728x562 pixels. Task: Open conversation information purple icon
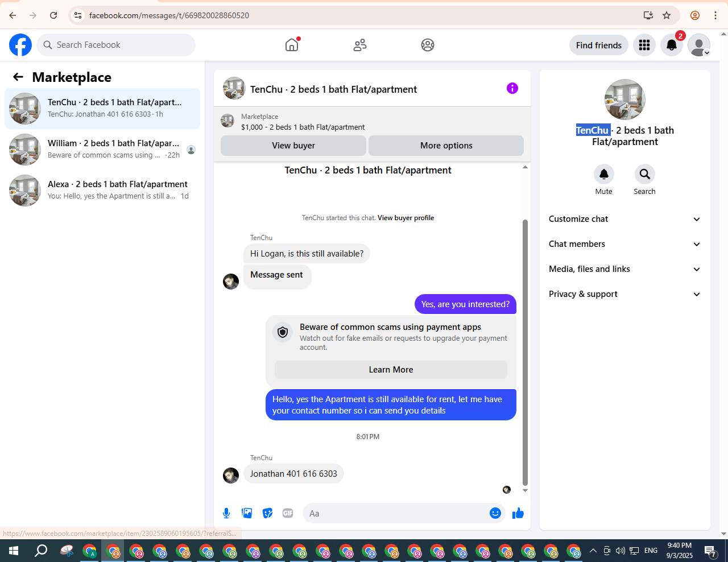point(512,88)
